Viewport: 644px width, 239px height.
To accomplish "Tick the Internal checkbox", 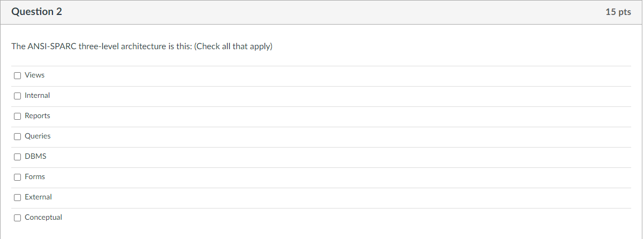I will coord(18,96).
